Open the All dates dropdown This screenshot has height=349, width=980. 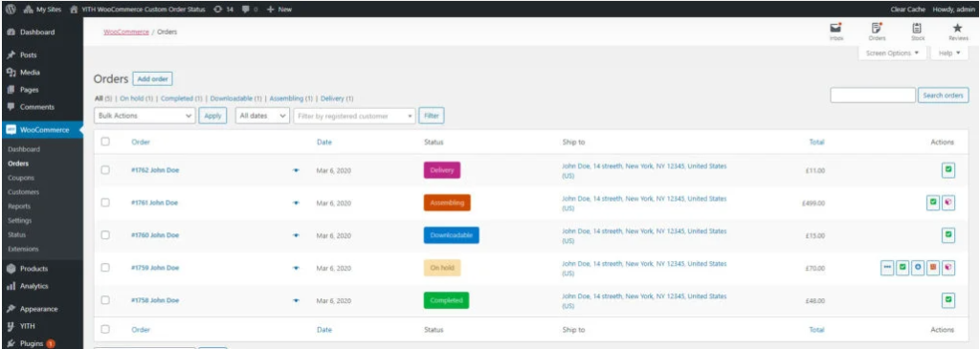(262, 116)
